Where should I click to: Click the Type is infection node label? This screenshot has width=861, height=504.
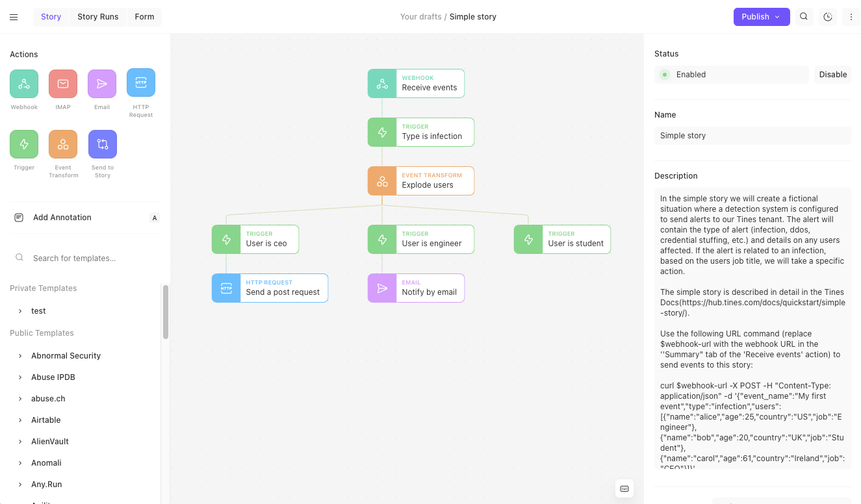click(431, 136)
